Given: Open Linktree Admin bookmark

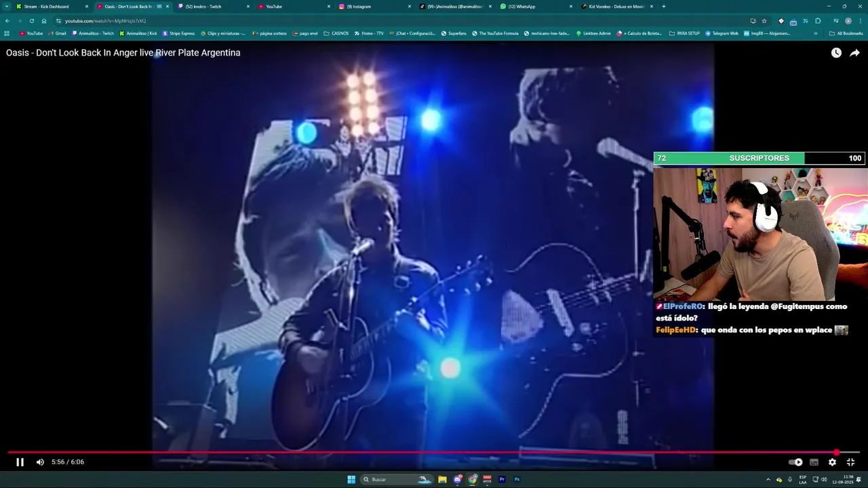Looking at the screenshot, I should (593, 33).
